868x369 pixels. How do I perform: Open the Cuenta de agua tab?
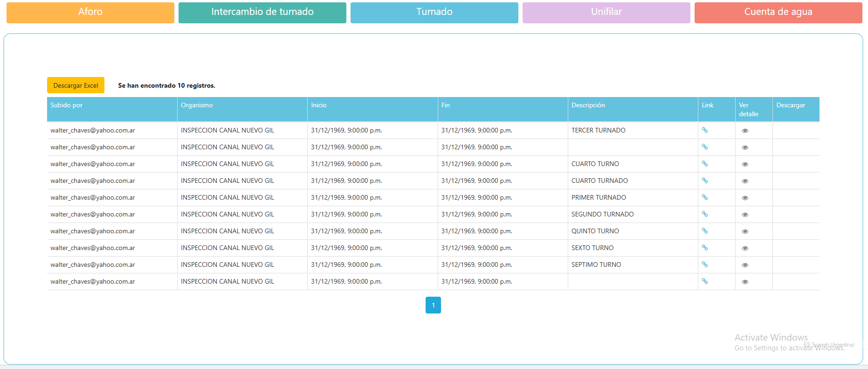[778, 12]
